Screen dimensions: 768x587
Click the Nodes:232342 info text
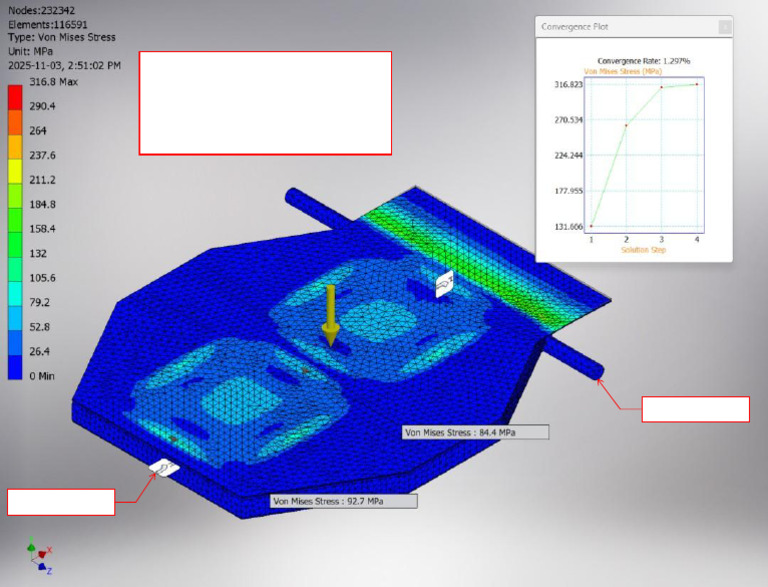pos(42,10)
